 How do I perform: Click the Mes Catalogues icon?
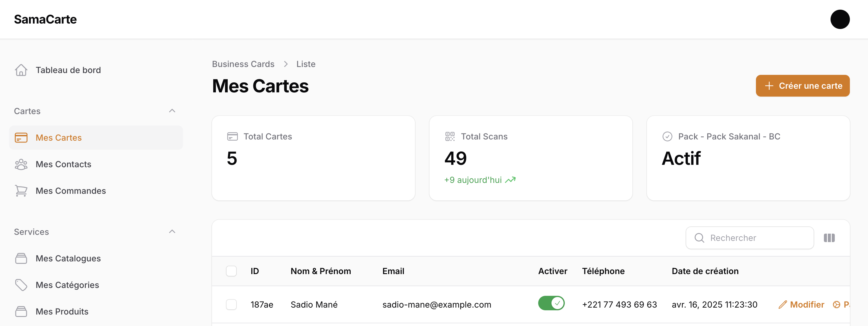(21, 258)
